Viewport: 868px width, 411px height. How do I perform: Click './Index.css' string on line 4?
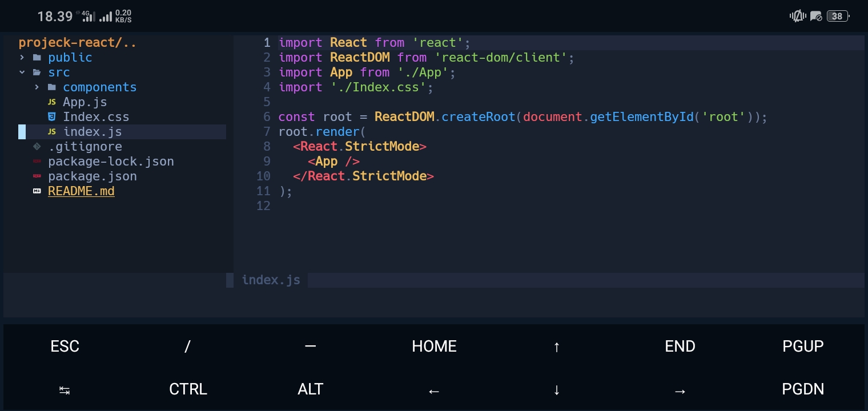click(x=379, y=87)
